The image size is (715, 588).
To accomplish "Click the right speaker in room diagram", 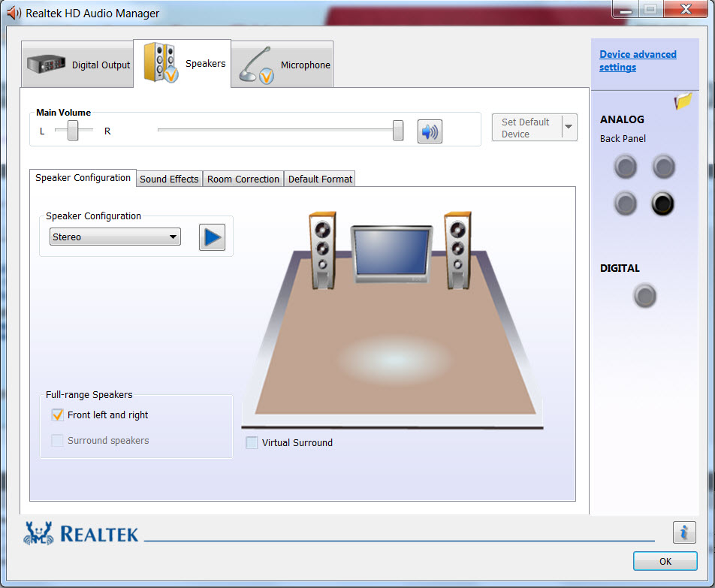I will (458, 250).
